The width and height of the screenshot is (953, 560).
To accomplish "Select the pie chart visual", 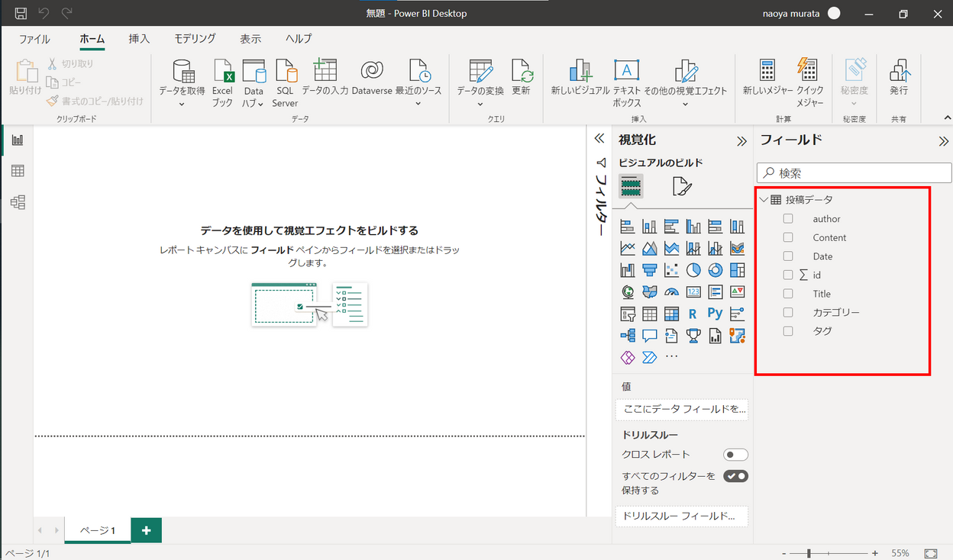I will pos(693,270).
